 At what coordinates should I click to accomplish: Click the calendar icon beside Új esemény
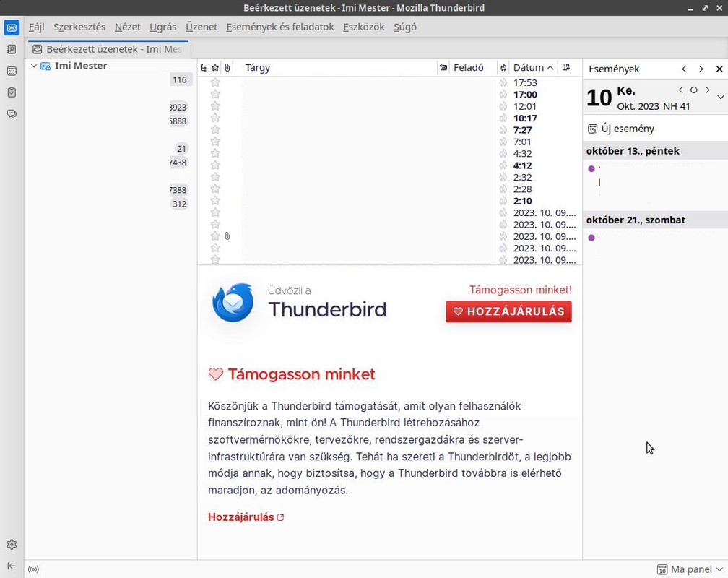(593, 129)
